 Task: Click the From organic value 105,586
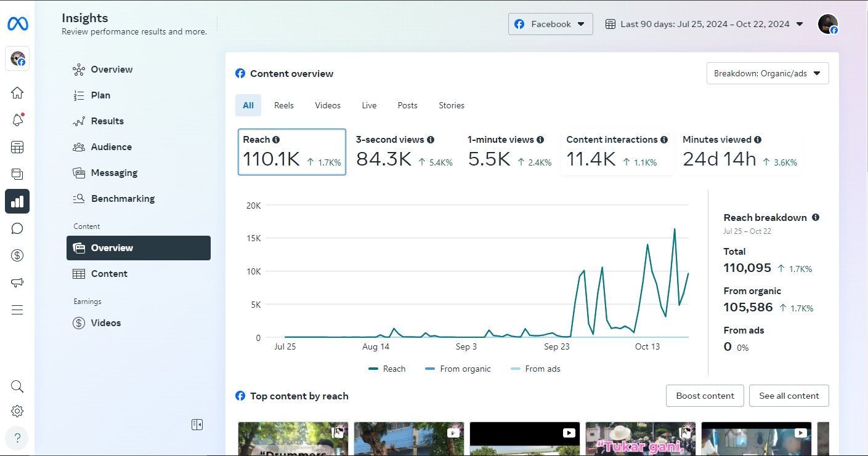click(748, 307)
